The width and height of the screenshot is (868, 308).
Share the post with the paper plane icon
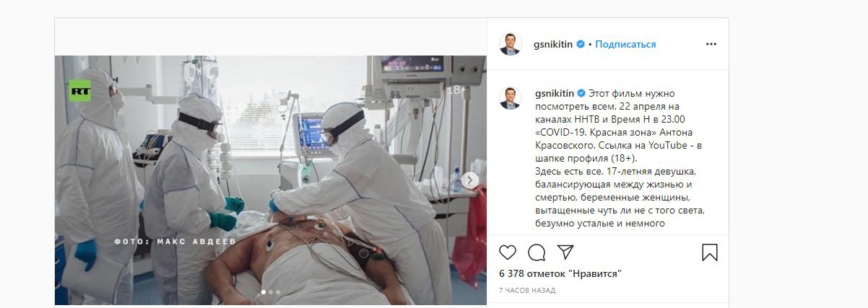(x=565, y=252)
